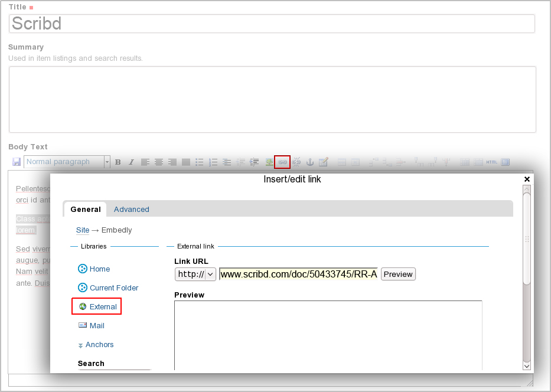Follow the Site breadcrumb link
551x392 pixels.
point(83,230)
